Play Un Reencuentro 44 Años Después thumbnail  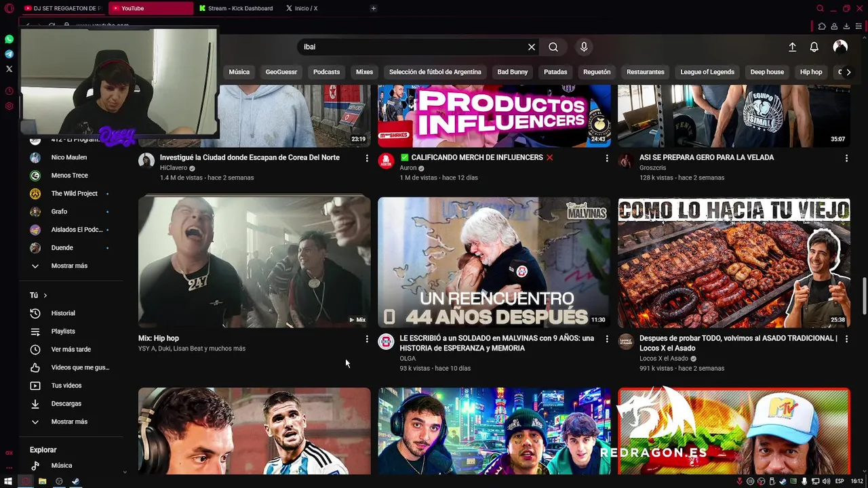click(494, 262)
